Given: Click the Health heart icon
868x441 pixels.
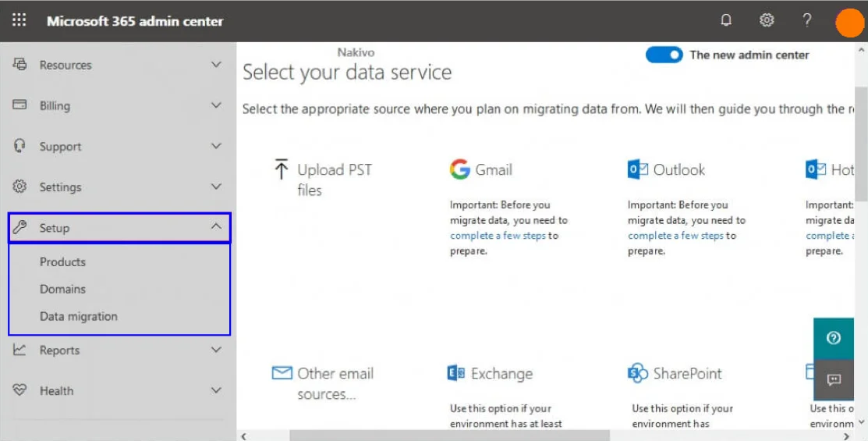Looking at the screenshot, I should 19,390.
